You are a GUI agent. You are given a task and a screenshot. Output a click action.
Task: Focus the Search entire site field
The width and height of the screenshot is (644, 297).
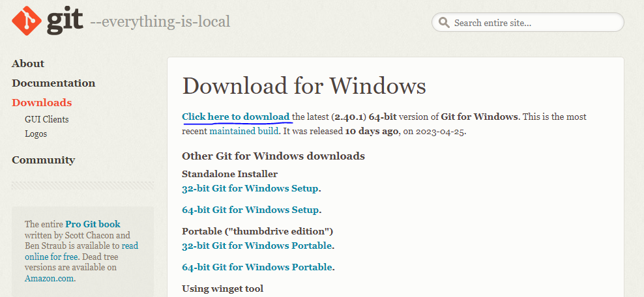528,22
